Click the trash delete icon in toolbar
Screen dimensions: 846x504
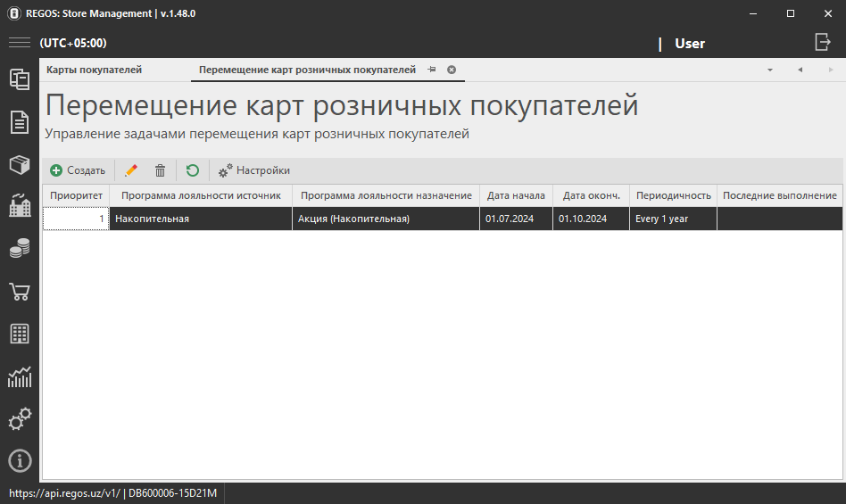(x=161, y=170)
